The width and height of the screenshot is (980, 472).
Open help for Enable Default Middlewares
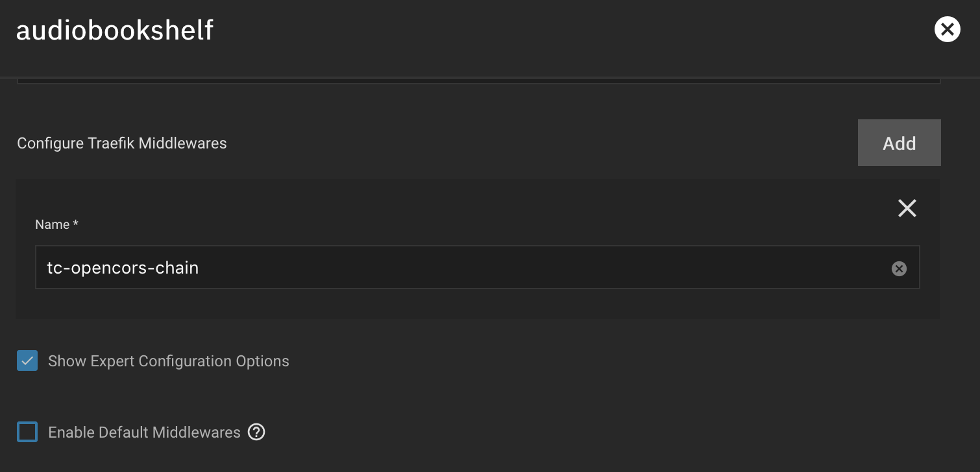pyautogui.click(x=256, y=432)
